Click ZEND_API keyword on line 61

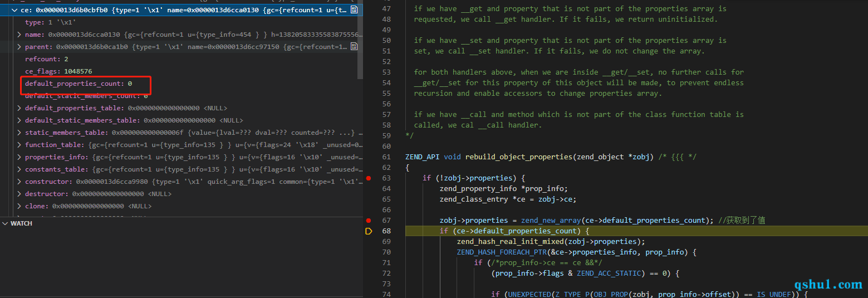coord(422,157)
